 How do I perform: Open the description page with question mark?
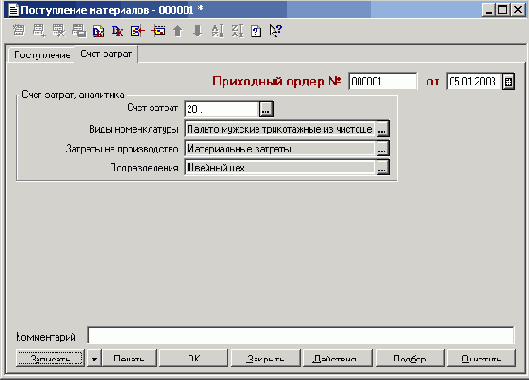(x=256, y=31)
